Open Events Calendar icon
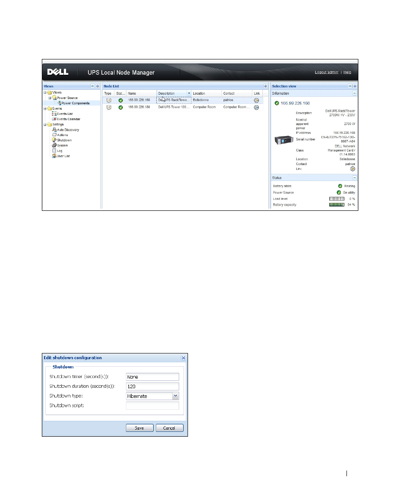 click(54, 119)
